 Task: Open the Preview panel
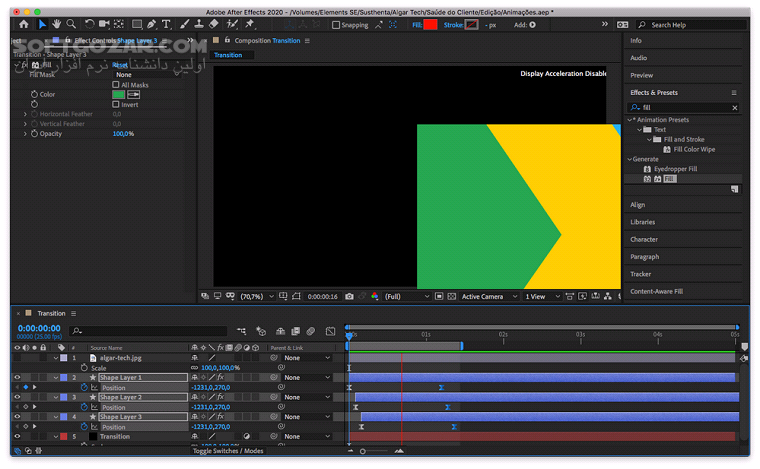click(x=641, y=75)
